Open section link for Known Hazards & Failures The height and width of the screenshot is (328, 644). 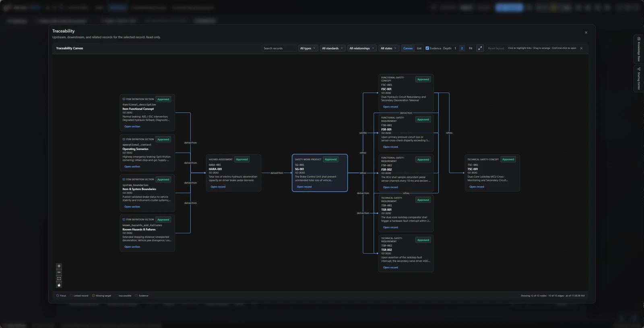pos(132,247)
